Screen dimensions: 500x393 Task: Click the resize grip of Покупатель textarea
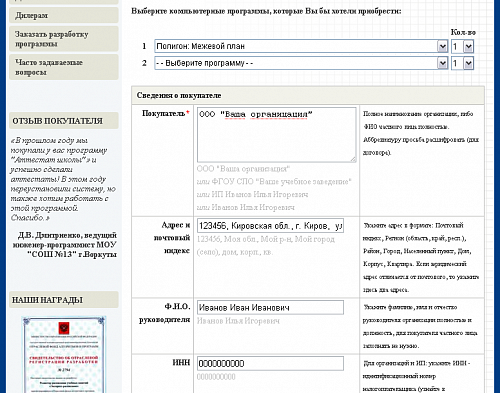point(353,159)
